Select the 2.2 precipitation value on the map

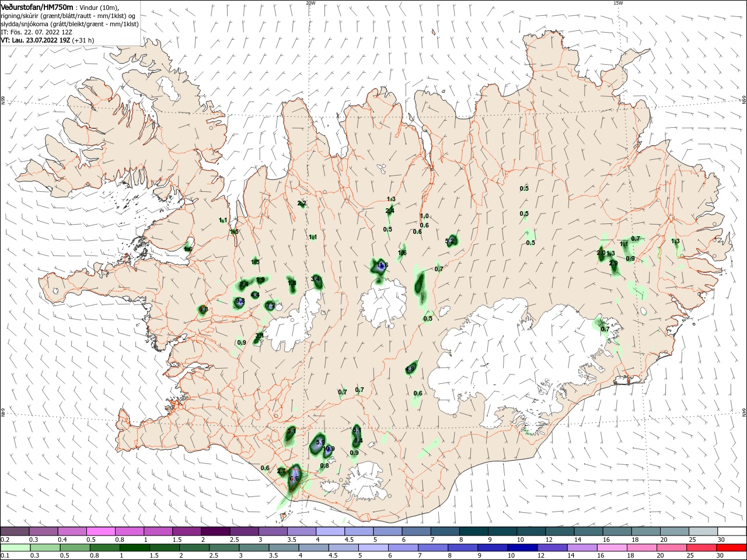pyautogui.click(x=302, y=204)
